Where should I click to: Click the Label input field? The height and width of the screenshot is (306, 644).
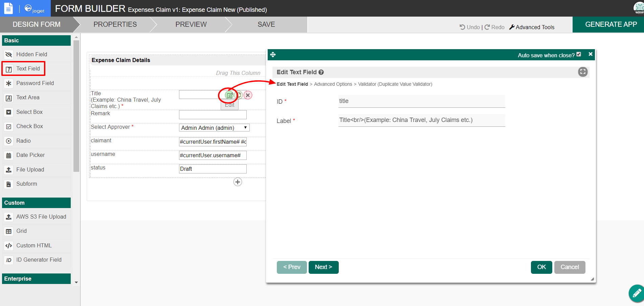pos(421,120)
